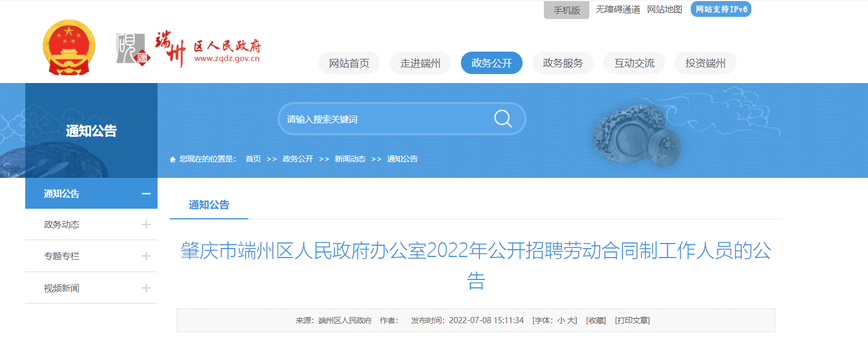
Task: Set font size to 大
Action: point(571,321)
